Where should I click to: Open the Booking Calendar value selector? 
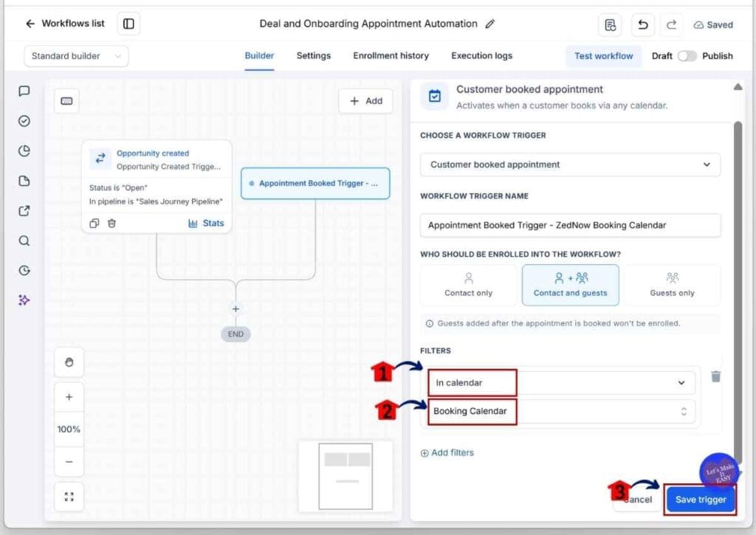tap(562, 411)
